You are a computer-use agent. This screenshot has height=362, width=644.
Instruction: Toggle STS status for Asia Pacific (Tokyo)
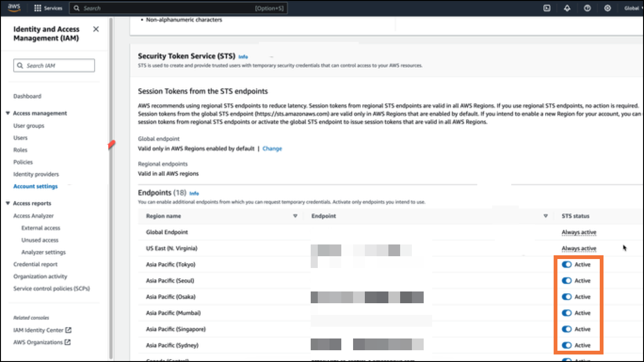pyautogui.click(x=567, y=265)
